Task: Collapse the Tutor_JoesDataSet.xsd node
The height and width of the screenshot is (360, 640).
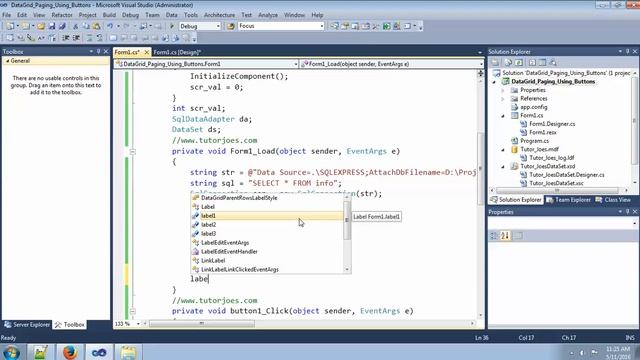Action: point(503,167)
